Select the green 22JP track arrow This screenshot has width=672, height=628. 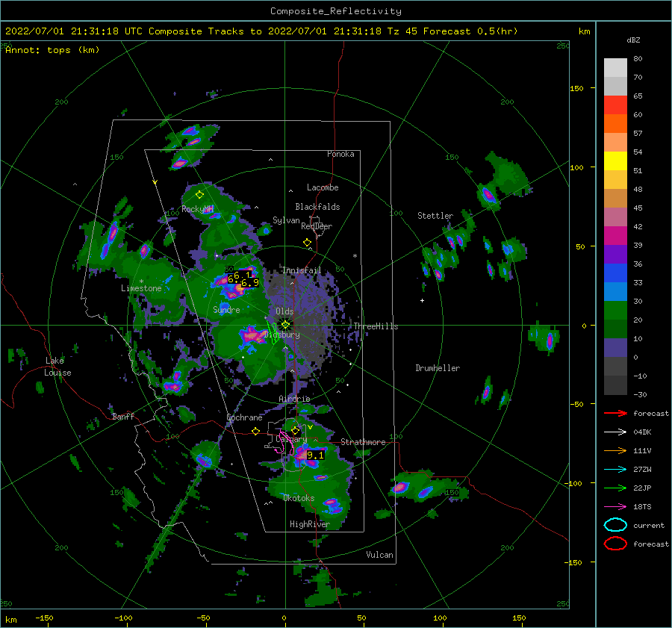615,488
